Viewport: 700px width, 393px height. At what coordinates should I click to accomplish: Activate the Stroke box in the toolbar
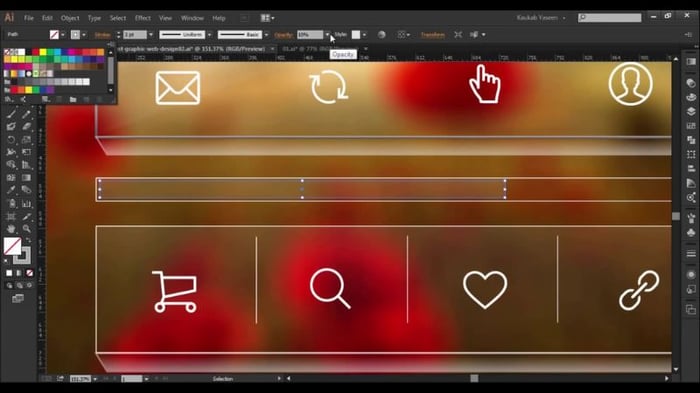tap(22, 256)
